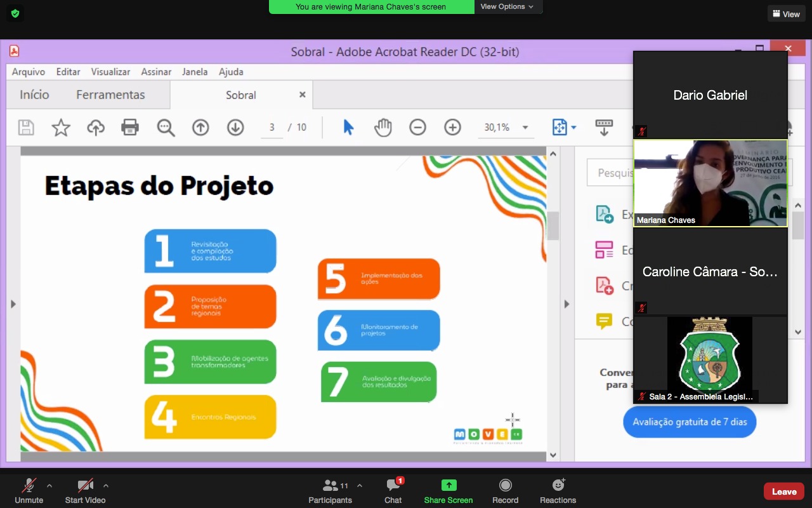812x508 pixels.
Task: Switch to the Ferramentas tab
Action: tap(110, 95)
